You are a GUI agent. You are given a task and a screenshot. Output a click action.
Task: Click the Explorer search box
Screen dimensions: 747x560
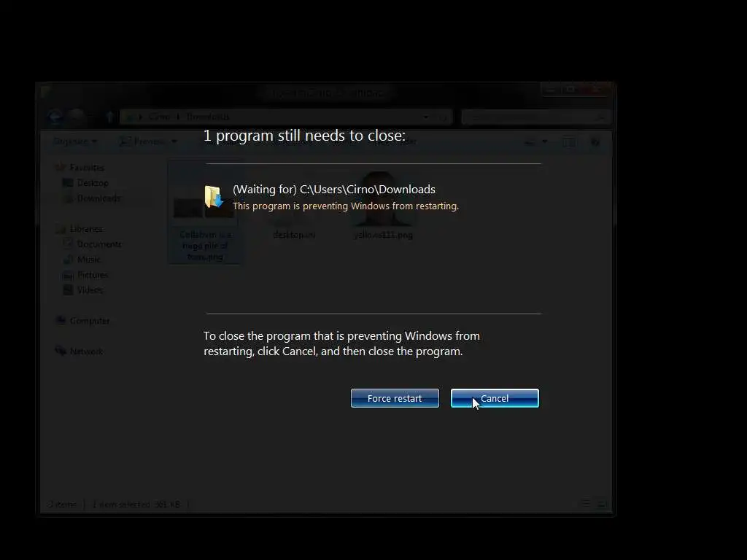tap(536, 117)
